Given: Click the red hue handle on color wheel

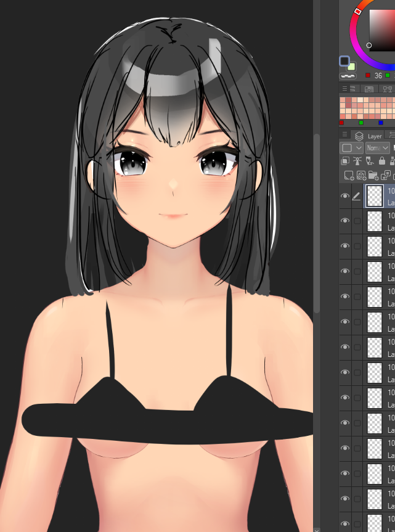Looking at the screenshot, I should pyautogui.click(x=357, y=12).
